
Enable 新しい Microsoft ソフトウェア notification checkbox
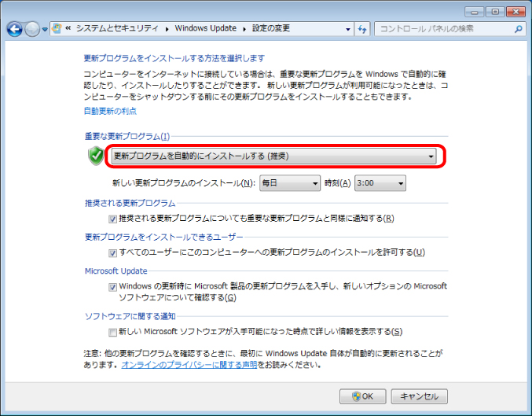[112, 332]
